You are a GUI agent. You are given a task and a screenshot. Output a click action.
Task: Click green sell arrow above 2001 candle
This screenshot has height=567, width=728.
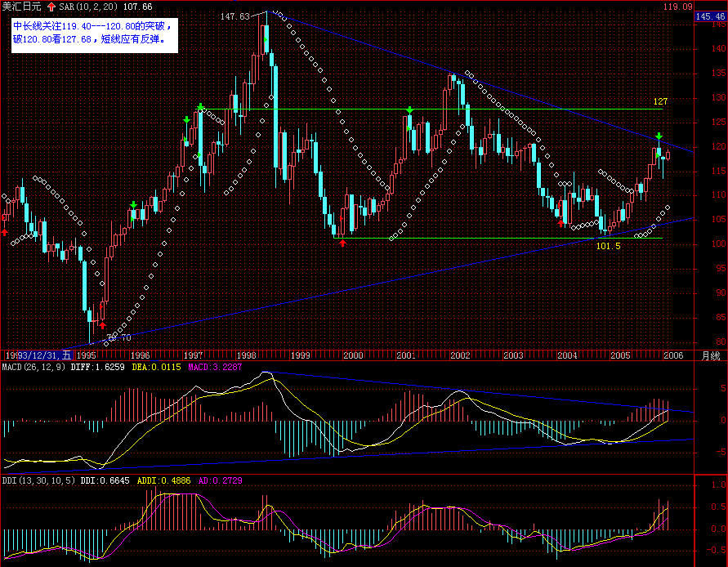tap(409, 110)
